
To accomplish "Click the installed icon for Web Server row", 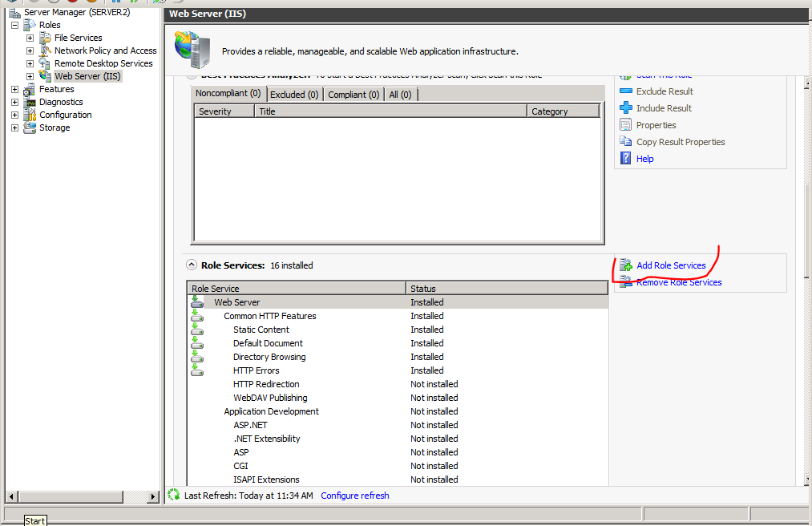I will click(x=196, y=301).
